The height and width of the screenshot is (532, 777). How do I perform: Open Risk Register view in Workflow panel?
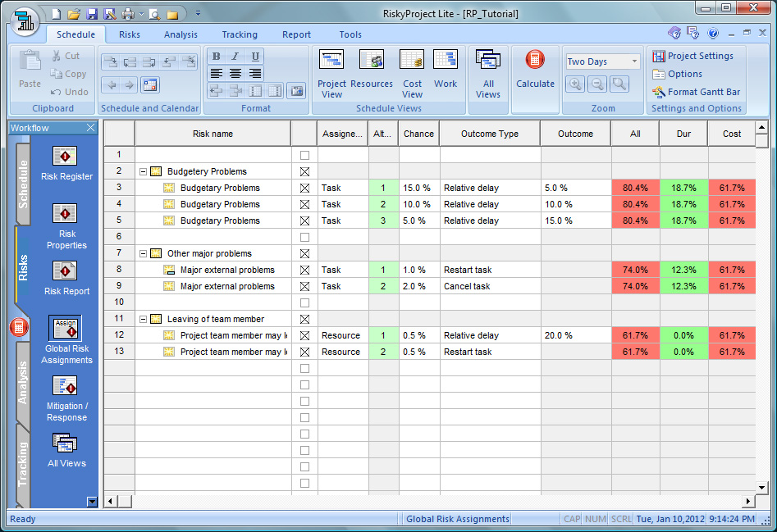pos(66,164)
